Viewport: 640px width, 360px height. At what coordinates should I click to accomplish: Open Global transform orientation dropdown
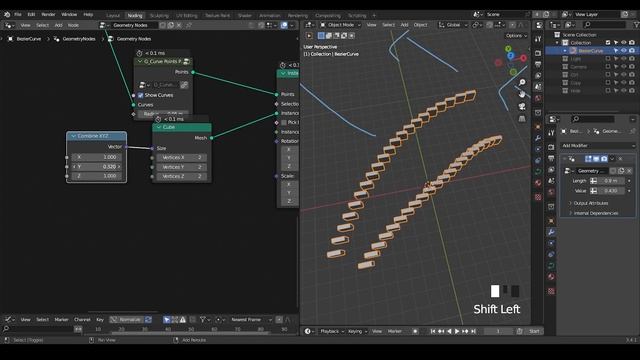(453, 25)
